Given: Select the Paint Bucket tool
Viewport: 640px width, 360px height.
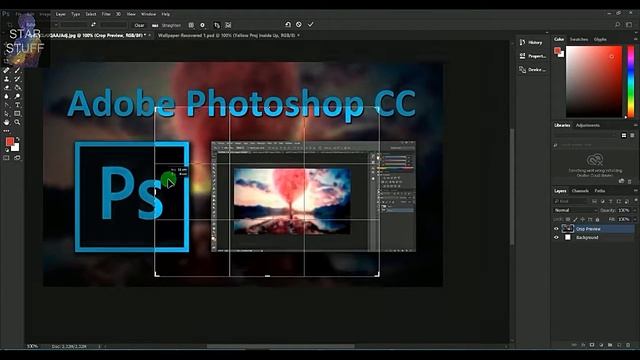Looking at the screenshot, I should point(17,87).
